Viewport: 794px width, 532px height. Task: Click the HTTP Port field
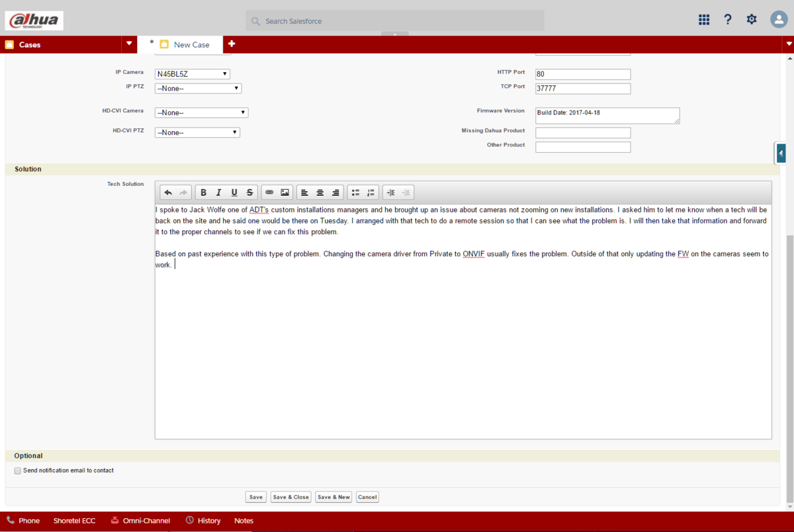pos(583,74)
